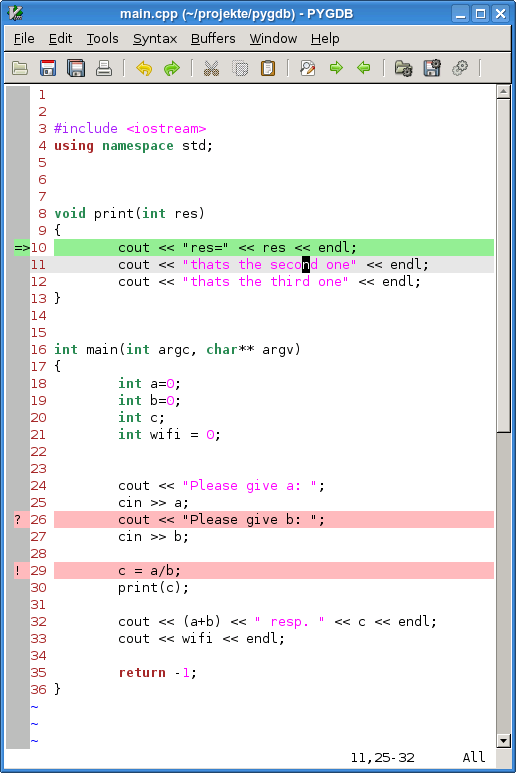Image resolution: width=516 pixels, height=773 pixels.
Task: Paste from clipboard icon
Action: (268, 68)
